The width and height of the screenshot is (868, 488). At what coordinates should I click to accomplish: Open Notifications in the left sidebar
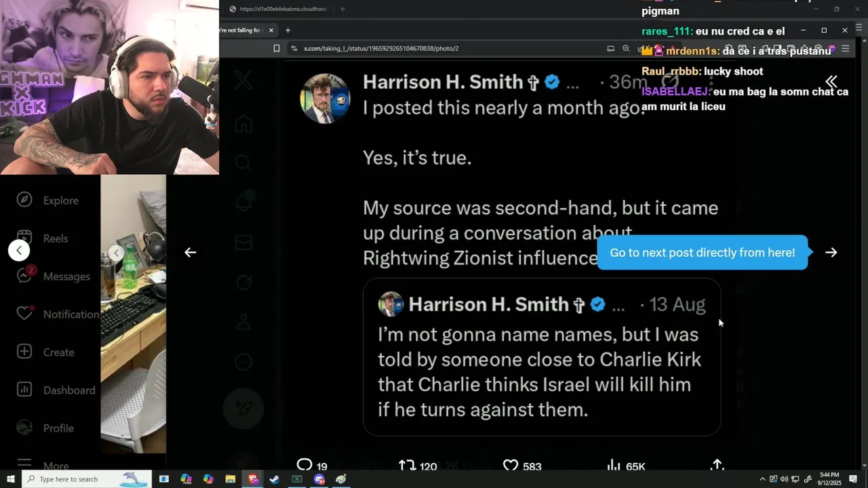point(57,314)
